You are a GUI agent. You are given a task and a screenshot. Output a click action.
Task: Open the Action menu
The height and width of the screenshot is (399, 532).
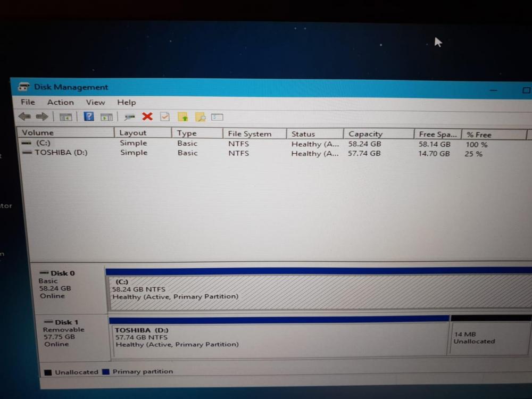pos(61,103)
